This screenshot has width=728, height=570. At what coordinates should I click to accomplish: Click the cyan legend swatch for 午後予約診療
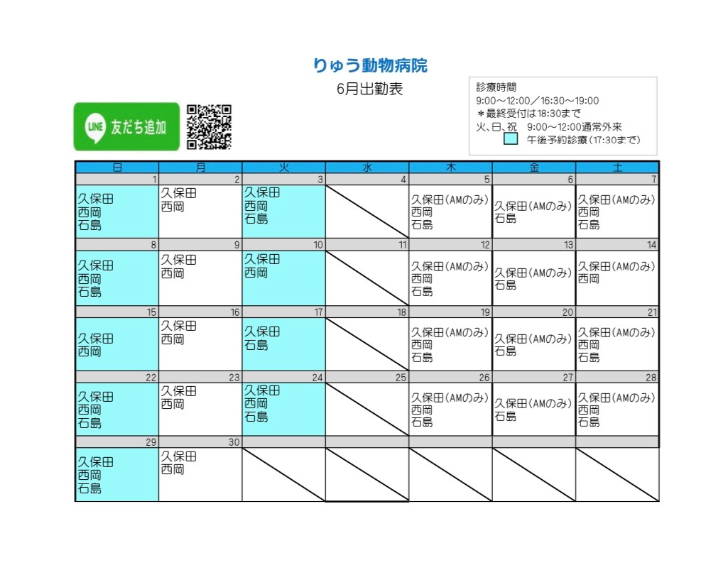(511, 139)
